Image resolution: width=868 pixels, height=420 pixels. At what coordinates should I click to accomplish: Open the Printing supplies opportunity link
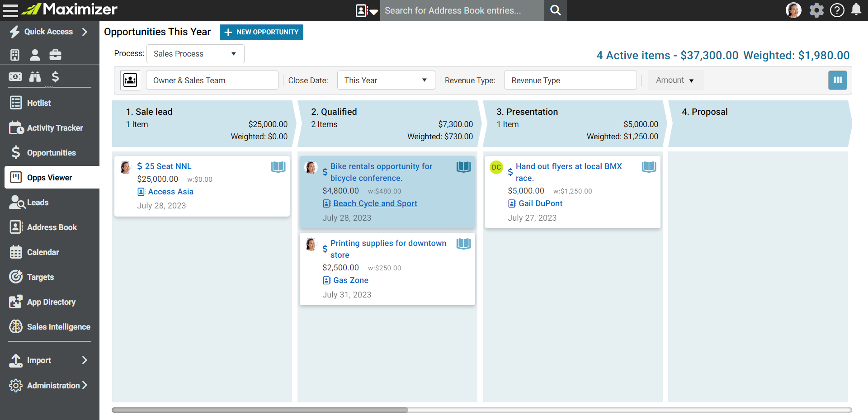click(x=388, y=249)
